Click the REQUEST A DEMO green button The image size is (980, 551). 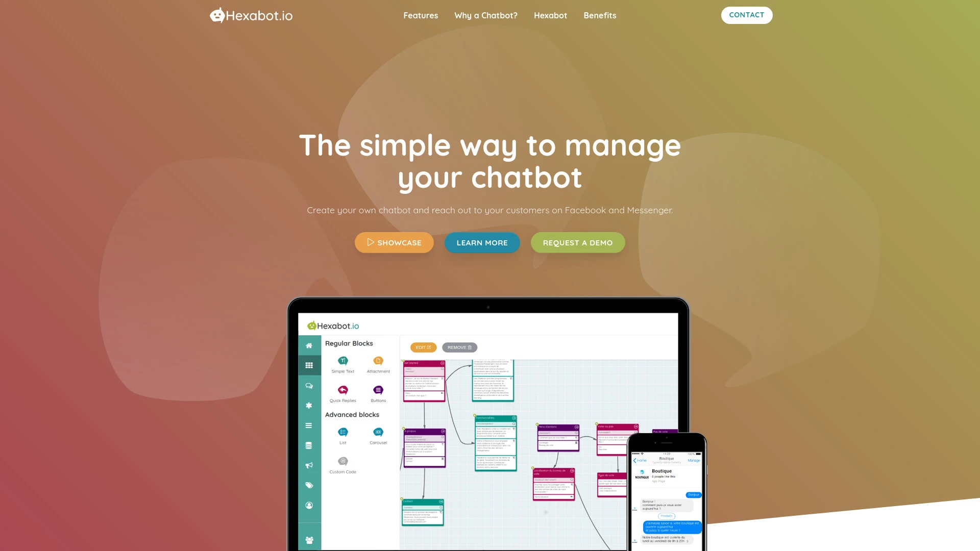click(577, 242)
